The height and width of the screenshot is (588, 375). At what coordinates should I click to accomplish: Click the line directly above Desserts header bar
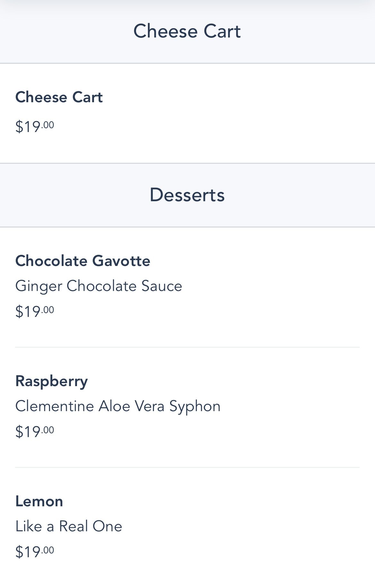pyautogui.click(x=187, y=163)
